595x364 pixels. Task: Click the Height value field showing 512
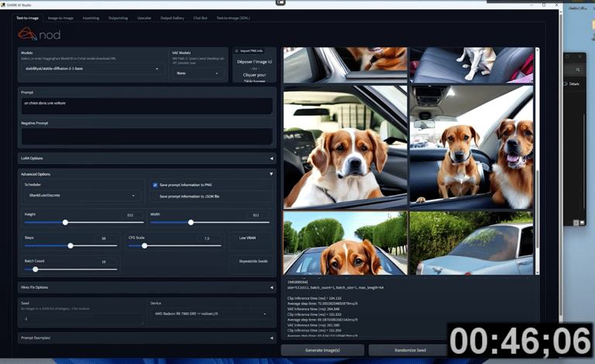click(x=130, y=215)
